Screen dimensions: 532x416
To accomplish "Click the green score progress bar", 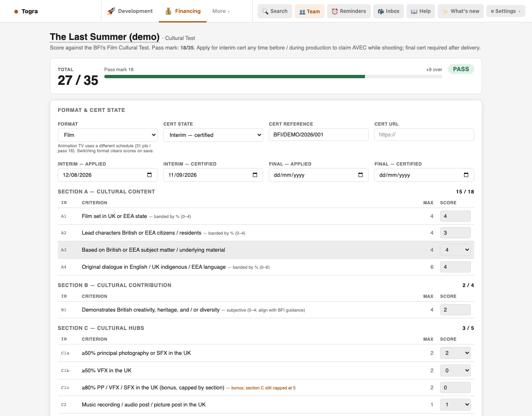I will tap(235, 77).
